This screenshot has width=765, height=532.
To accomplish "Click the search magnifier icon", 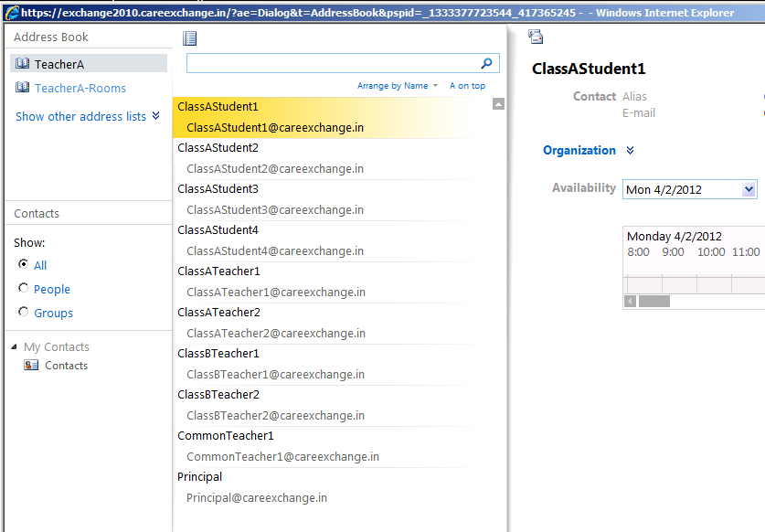I will point(486,63).
